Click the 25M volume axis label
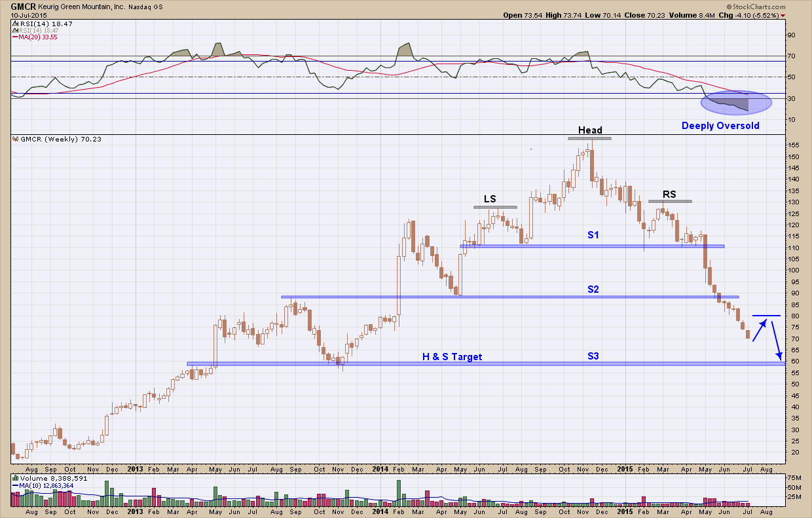 point(794,496)
